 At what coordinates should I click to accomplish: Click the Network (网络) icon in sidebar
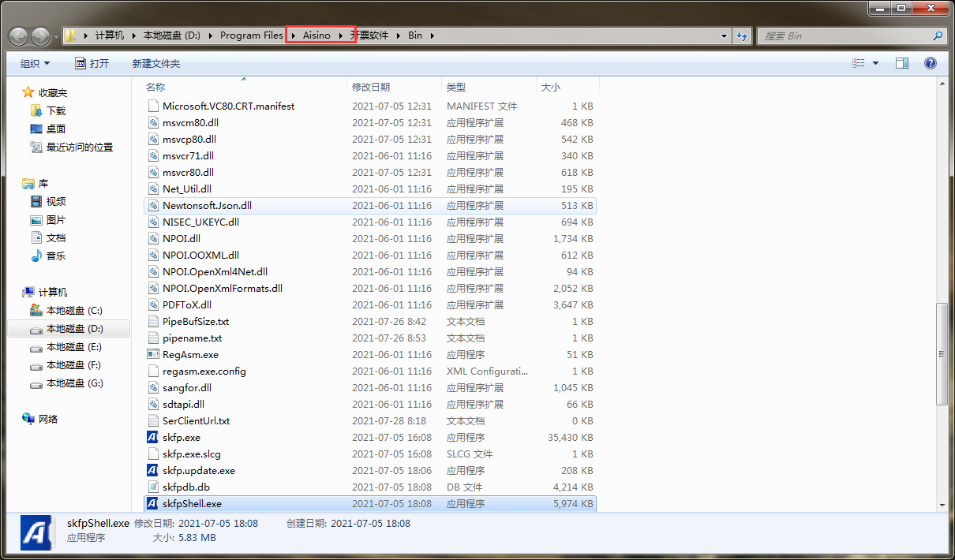[x=28, y=419]
